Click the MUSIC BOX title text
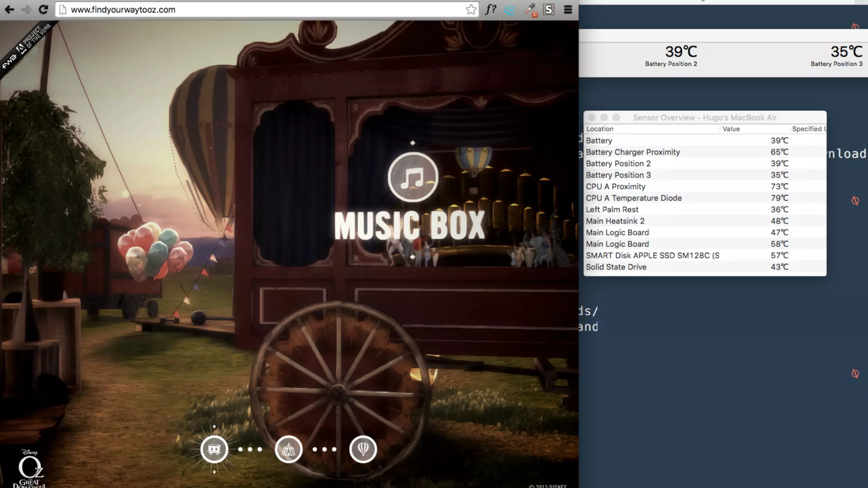Viewport: 868px width, 488px height. 409,226
